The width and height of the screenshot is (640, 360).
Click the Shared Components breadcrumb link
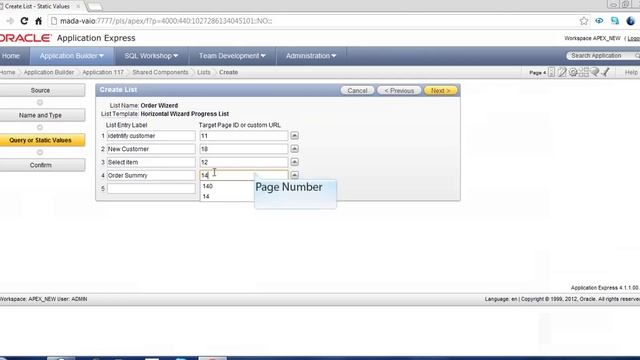click(160, 72)
